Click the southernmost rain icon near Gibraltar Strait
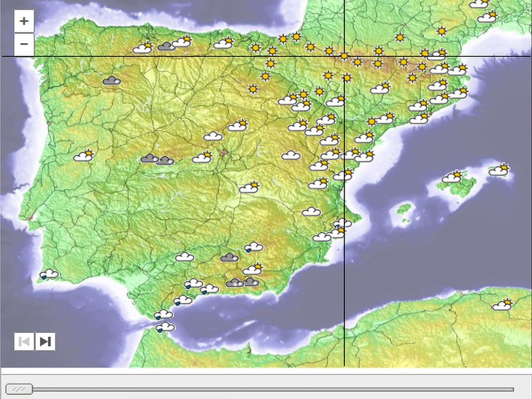 point(165,327)
